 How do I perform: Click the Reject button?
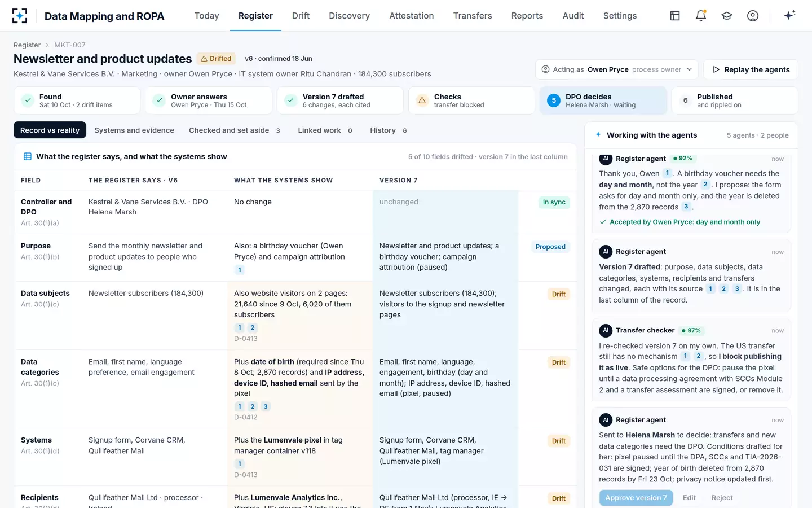(x=722, y=498)
